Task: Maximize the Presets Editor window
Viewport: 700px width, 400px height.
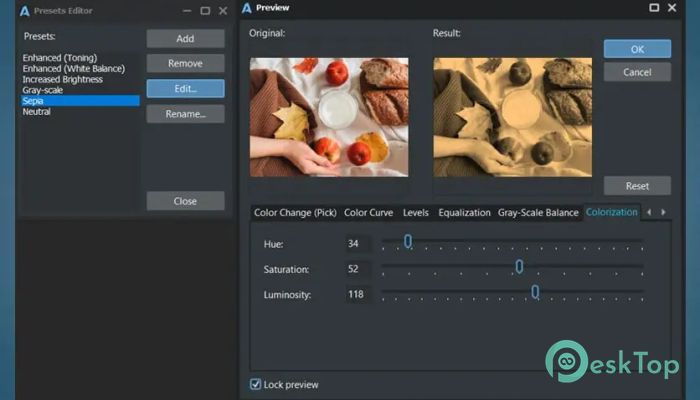Action: (x=205, y=11)
